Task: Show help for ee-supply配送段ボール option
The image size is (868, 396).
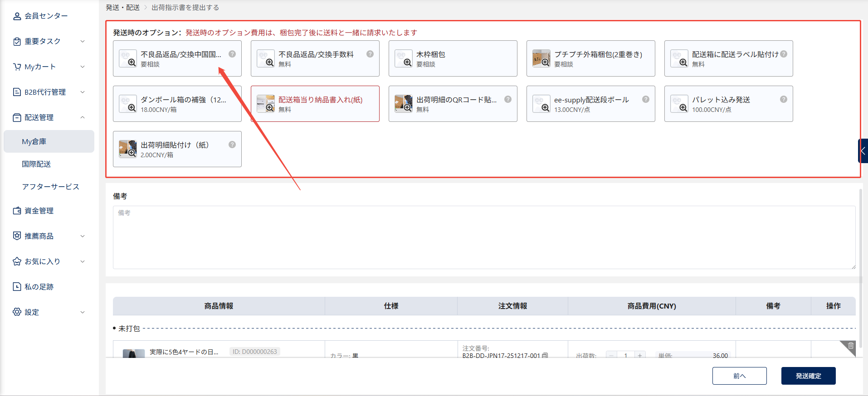Action: [646, 99]
